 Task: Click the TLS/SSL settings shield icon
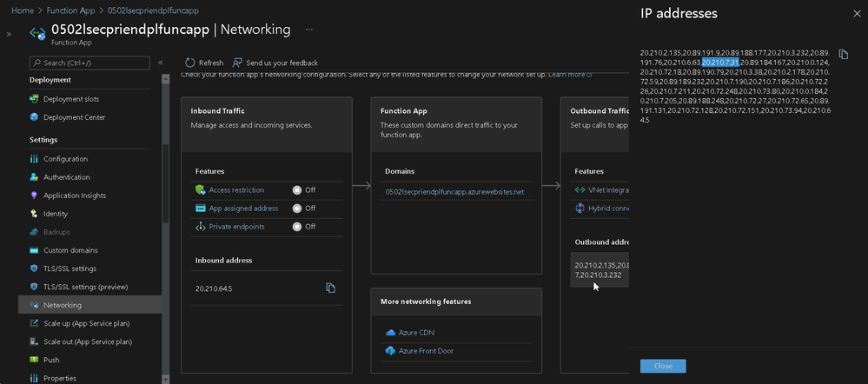(34, 268)
